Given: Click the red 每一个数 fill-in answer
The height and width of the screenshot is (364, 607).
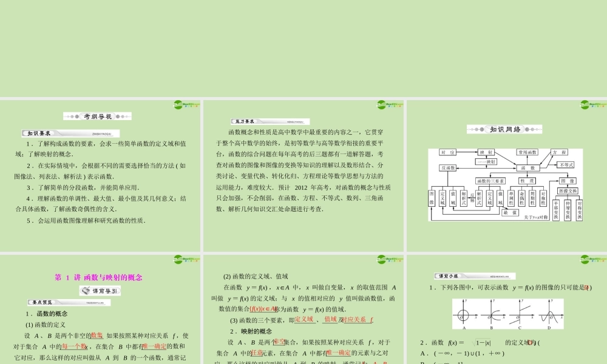Looking at the screenshot, I should click(74, 346).
